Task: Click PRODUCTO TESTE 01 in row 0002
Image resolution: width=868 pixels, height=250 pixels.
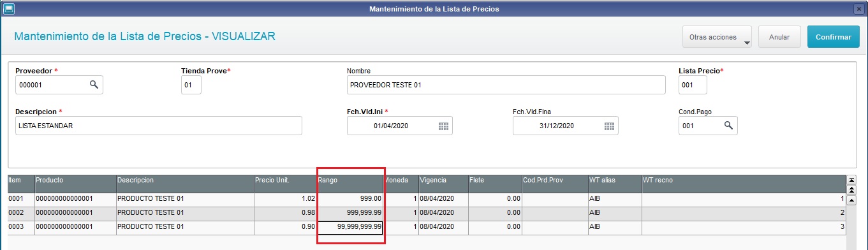Action: coord(185,213)
